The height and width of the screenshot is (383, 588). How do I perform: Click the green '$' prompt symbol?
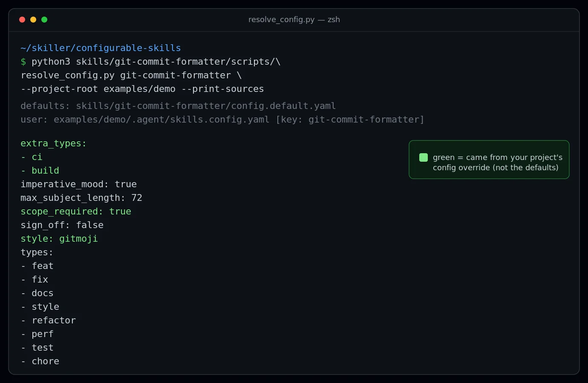tap(23, 62)
